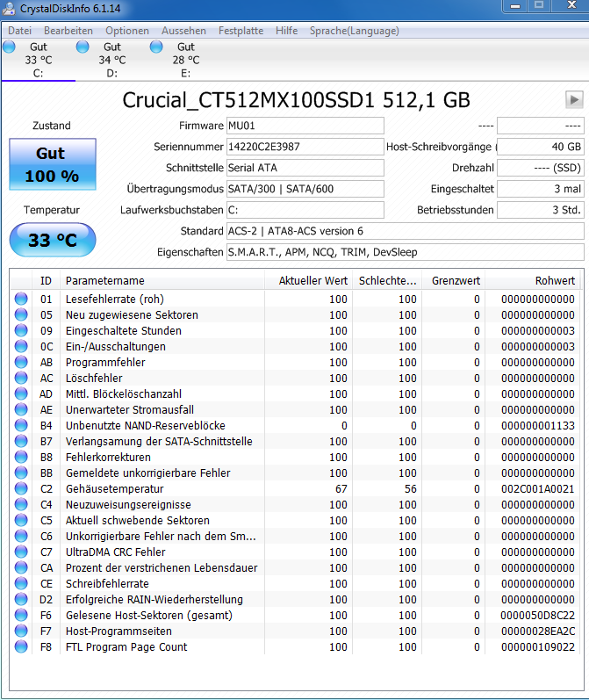
Task: Click status icon of Eingeschaltete Stunden row
Action: tap(21, 330)
